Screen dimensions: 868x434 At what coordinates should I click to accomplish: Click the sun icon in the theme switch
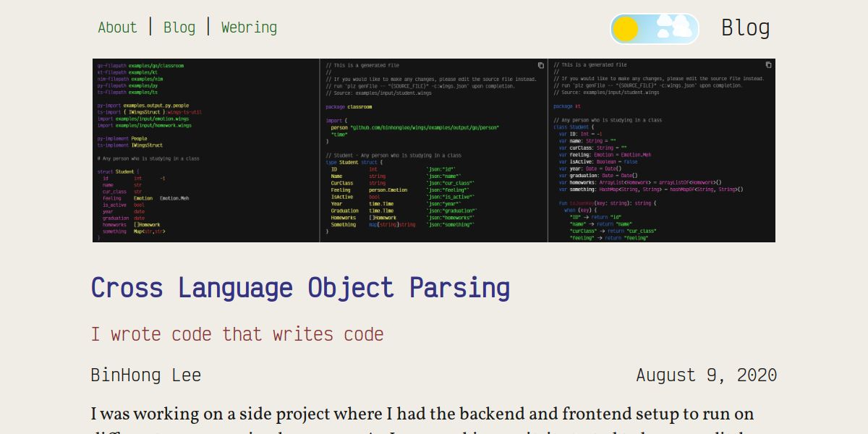(626, 28)
